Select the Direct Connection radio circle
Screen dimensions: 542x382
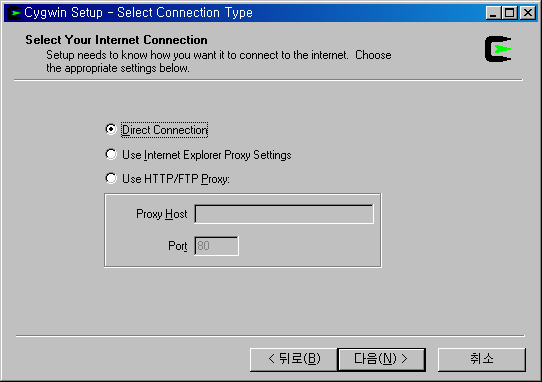(111, 129)
